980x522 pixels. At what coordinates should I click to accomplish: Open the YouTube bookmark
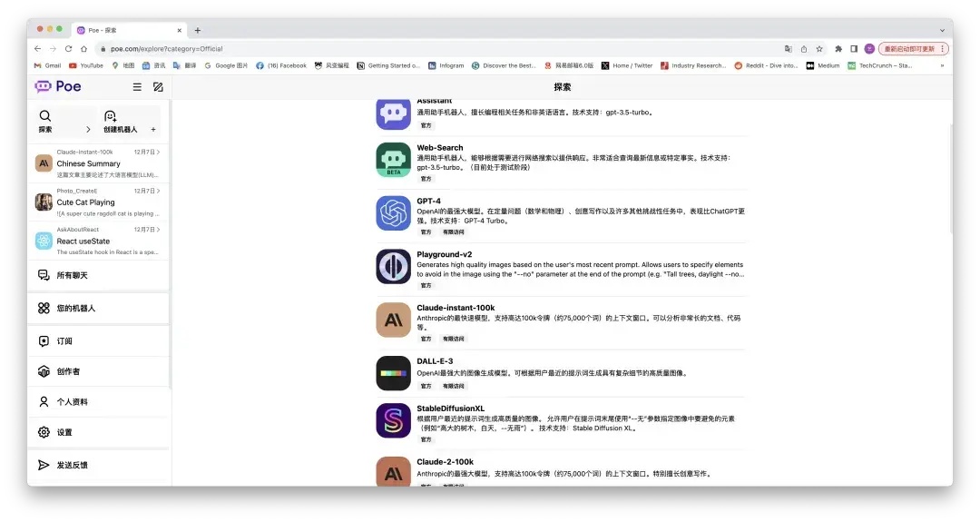(x=86, y=65)
